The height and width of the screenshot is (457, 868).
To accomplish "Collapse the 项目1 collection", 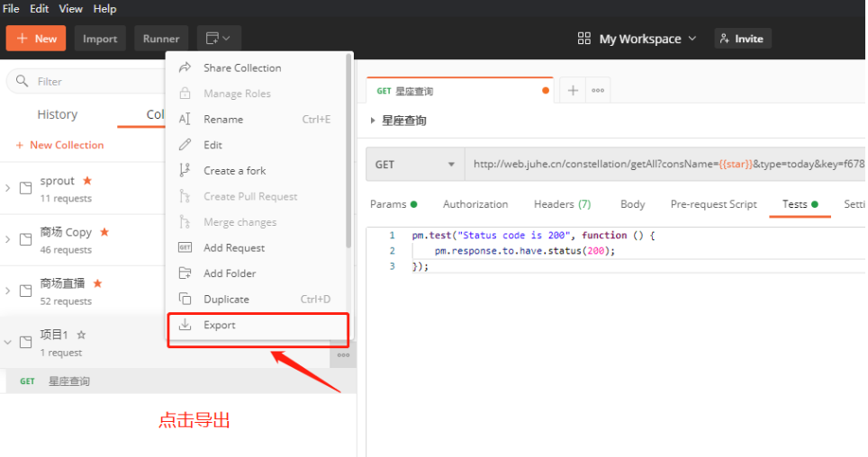I will click(8, 342).
